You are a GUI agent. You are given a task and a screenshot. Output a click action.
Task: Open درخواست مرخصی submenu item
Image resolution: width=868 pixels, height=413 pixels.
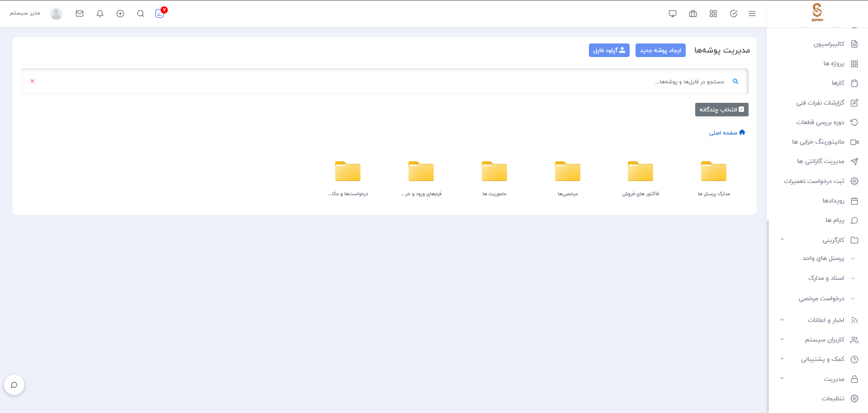pyautogui.click(x=821, y=298)
